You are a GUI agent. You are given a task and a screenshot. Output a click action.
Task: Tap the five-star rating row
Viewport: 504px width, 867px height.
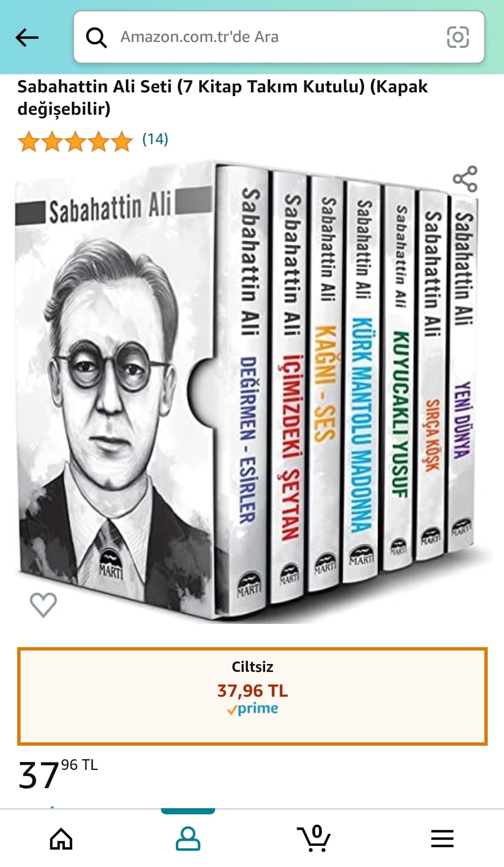[x=75, y=141]
